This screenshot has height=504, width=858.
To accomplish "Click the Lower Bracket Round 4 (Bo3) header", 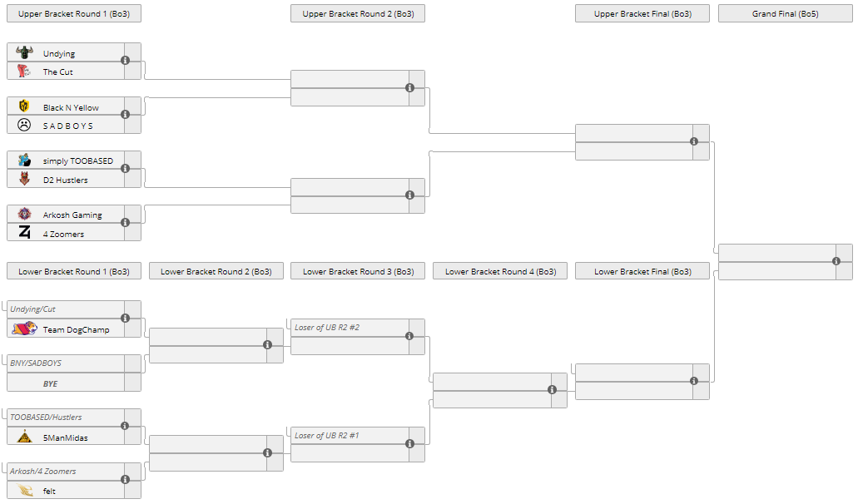I will (500, 272).
